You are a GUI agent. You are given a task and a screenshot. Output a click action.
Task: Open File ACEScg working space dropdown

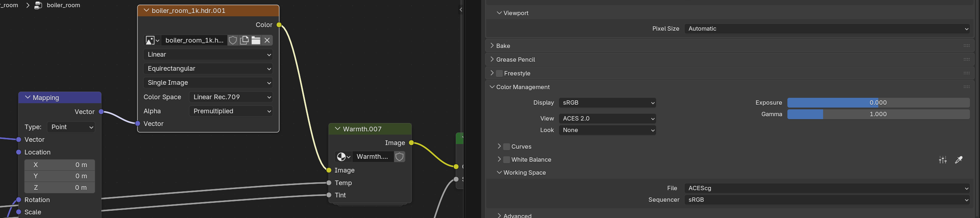click(x=827, y=188)
